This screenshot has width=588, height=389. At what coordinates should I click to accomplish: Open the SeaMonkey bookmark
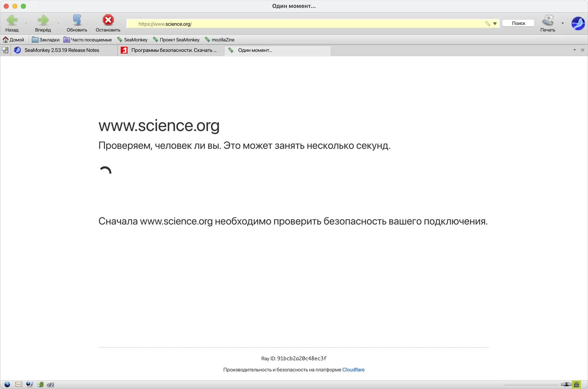coord(132,40)
